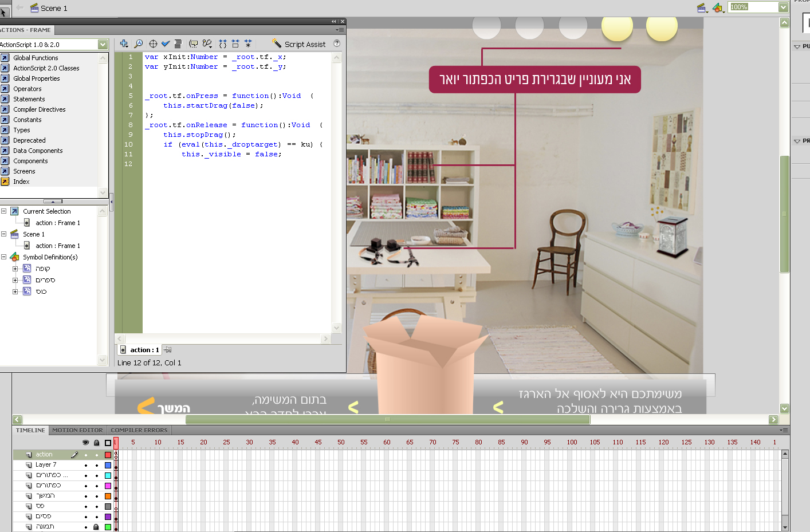810x532 pixels.
Task: Unlock the locked bottom layer in timeline
Action: click(96, 527)
